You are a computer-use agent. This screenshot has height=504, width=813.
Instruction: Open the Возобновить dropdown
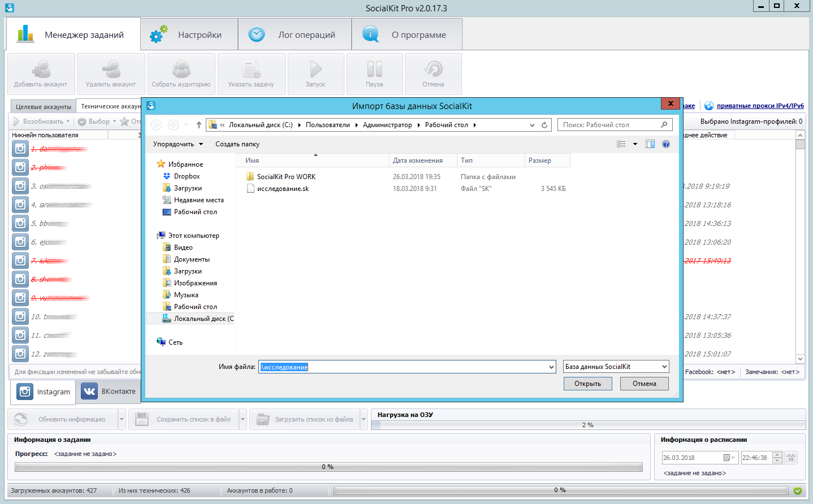click(x=41, y=121)
